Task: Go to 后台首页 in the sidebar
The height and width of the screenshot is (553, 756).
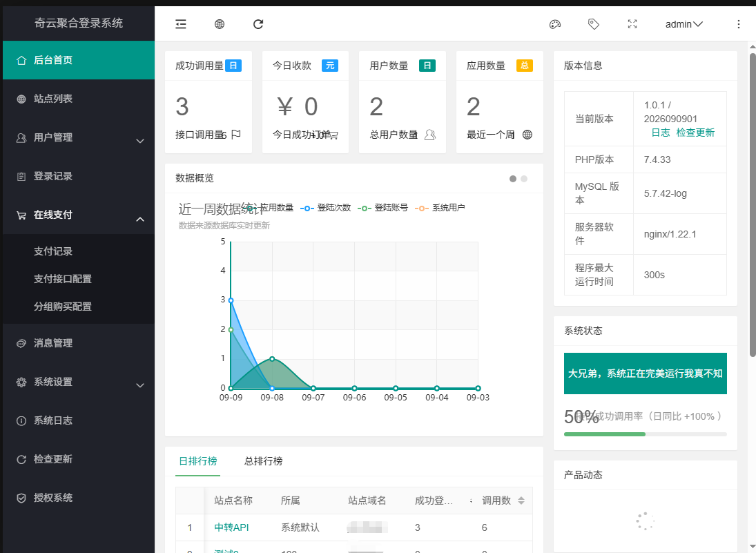Action: pos(79,60)
